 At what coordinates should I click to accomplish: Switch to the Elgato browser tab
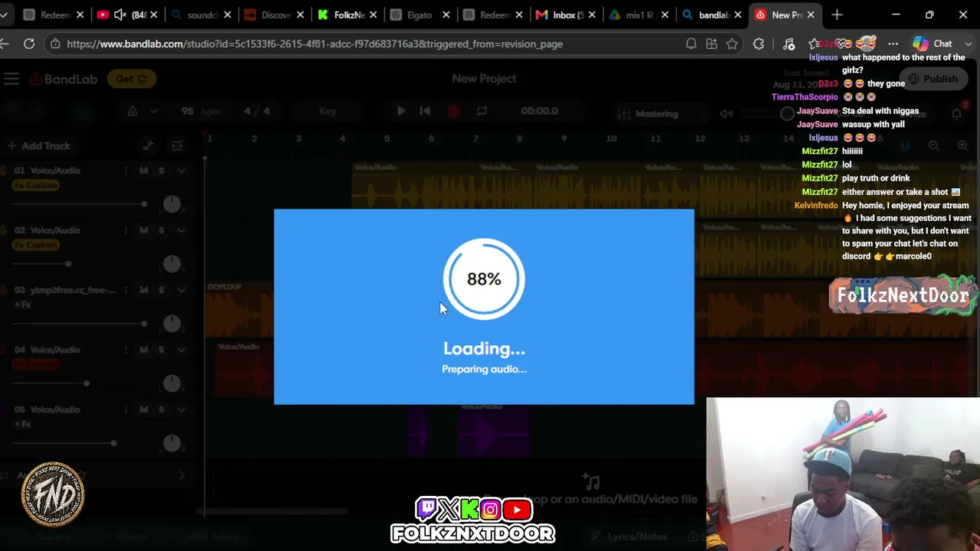click(x=420, y=15)
